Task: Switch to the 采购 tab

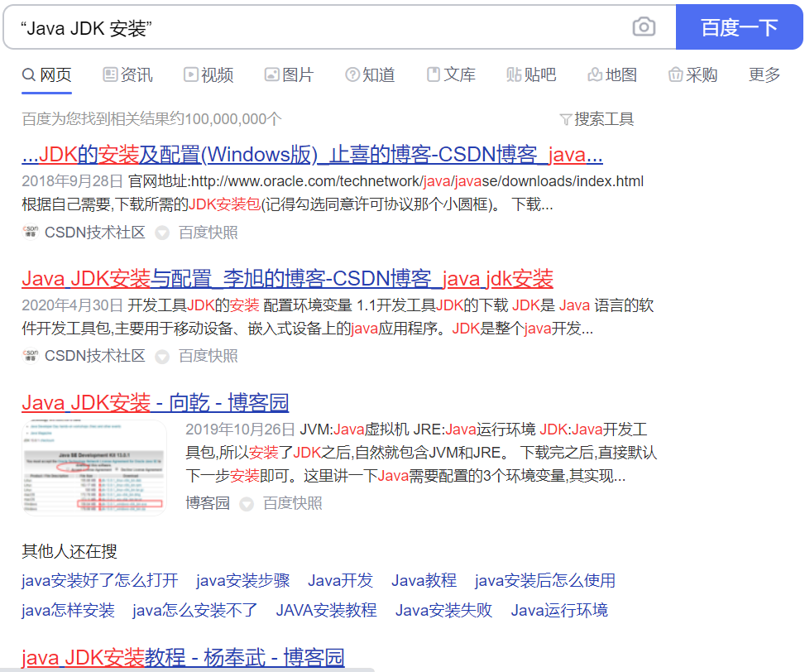Action: pyautogui.click(x=692, y=75)
